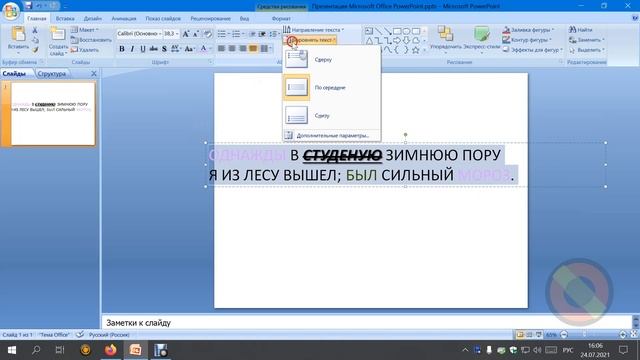The height and width of the screenshot is (360, 640).
Task: Justify the paragraph text
Action: (253, 49)
